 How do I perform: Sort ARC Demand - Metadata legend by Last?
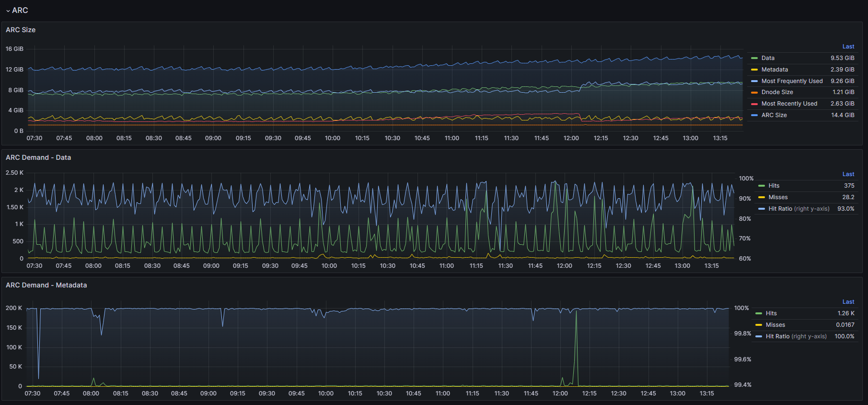[848, 302]
